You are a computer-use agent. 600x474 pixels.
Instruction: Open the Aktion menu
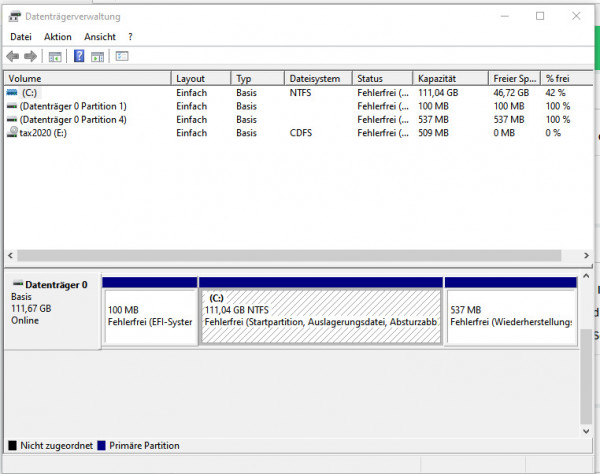click(58, 37)
